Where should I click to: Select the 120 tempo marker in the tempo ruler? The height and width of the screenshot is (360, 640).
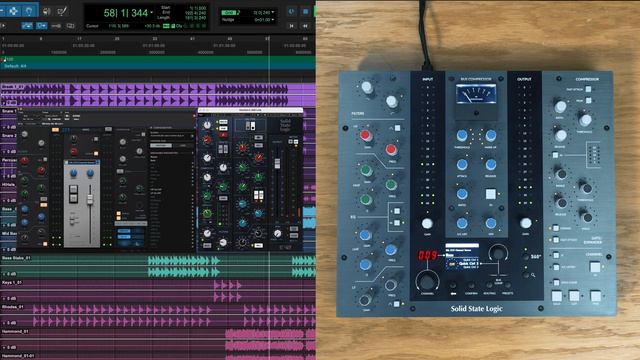[x=8, y=60]
